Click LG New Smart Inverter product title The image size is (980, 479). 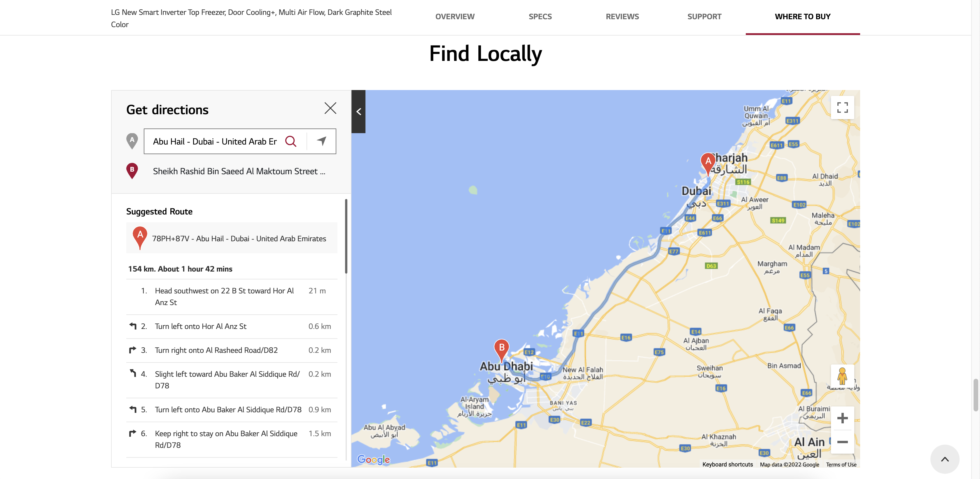pos(251,18)
